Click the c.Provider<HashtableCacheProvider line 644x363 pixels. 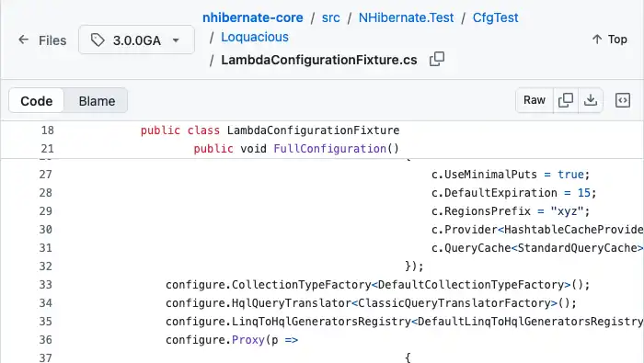537,230
